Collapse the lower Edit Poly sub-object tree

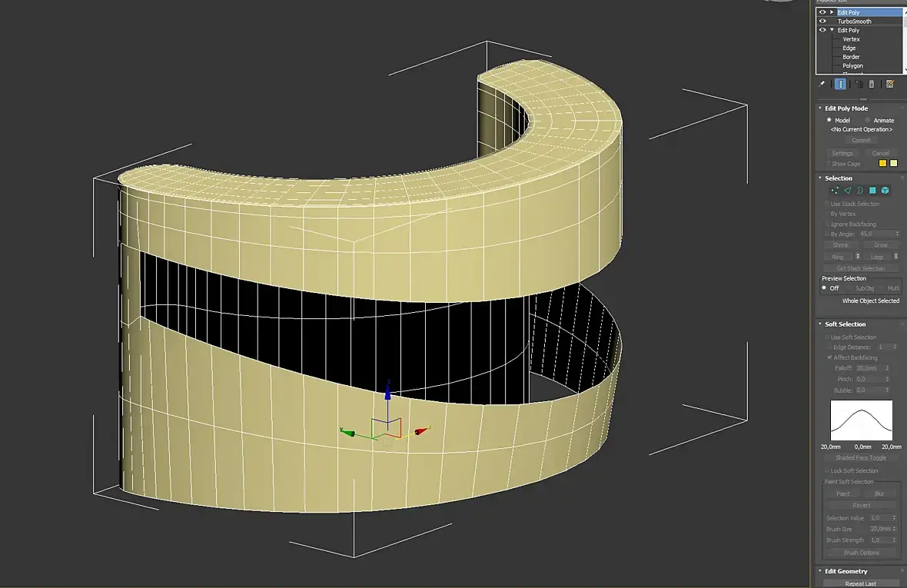click(832, 30)
